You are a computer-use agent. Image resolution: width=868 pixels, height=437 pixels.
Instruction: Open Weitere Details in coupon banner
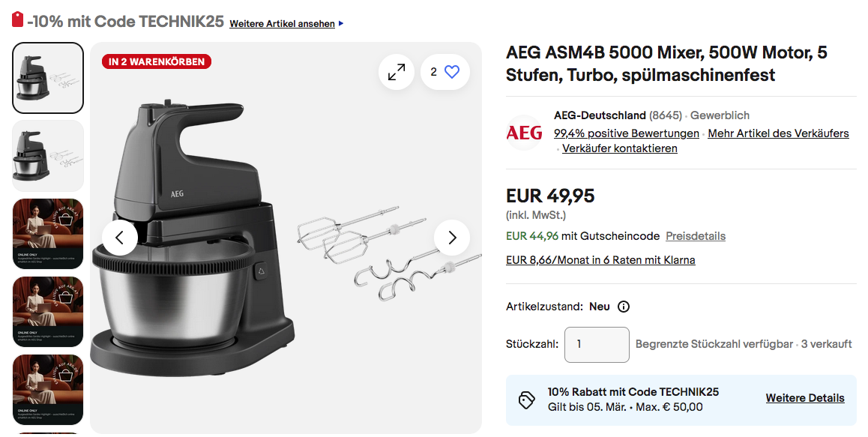coord(805,398)
